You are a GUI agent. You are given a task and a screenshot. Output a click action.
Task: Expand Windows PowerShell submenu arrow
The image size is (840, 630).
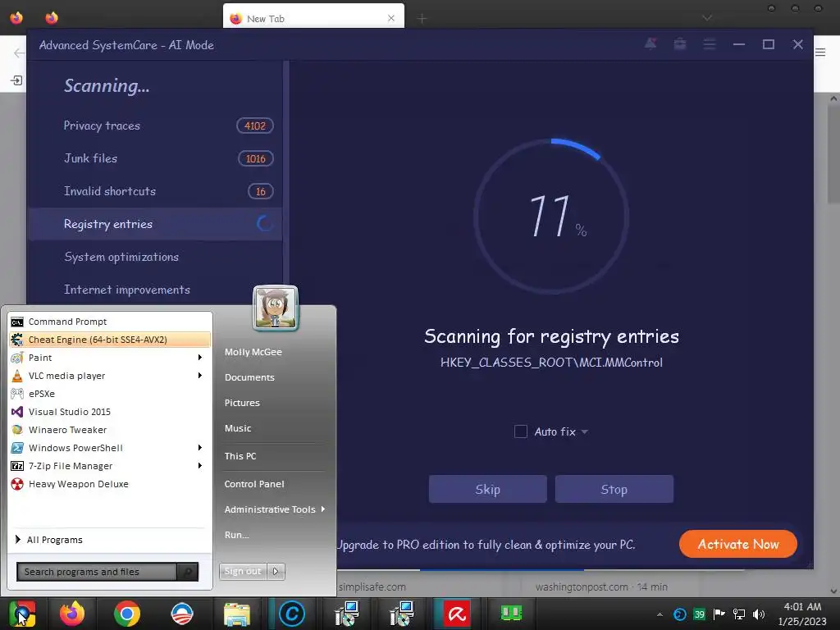[x=200, y=448]
